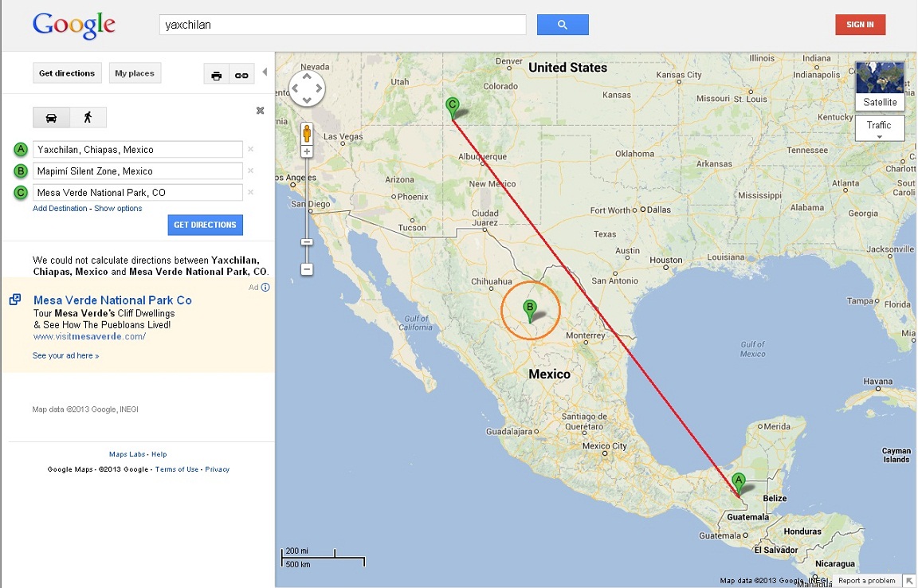Image resolution: width=918 pixels, height=588 pixels.
Task: Collapse the left side panel arrow
Action: [x=265, y=72]
